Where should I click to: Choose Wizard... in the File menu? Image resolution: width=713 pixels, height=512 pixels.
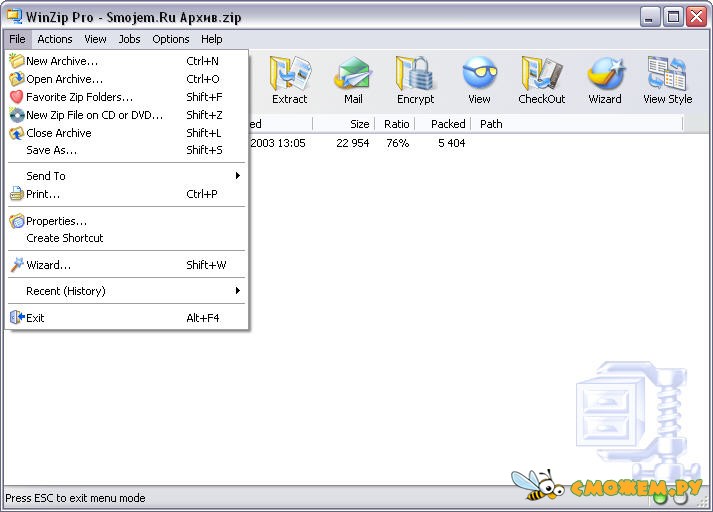coord(126,265)
